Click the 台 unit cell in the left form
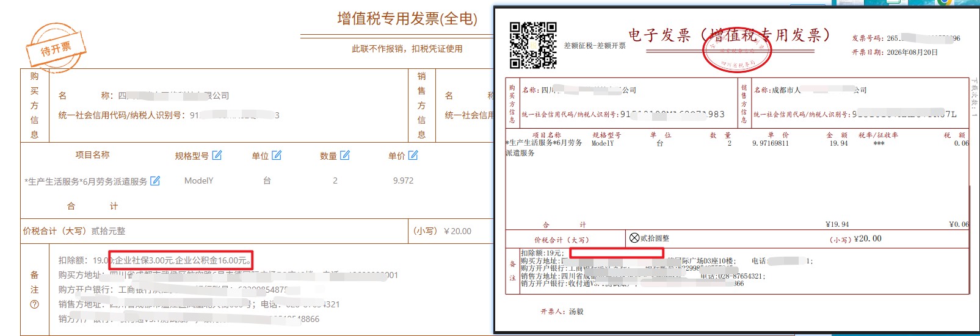Viewport: 980px width, 336px height. coord(267,181)
